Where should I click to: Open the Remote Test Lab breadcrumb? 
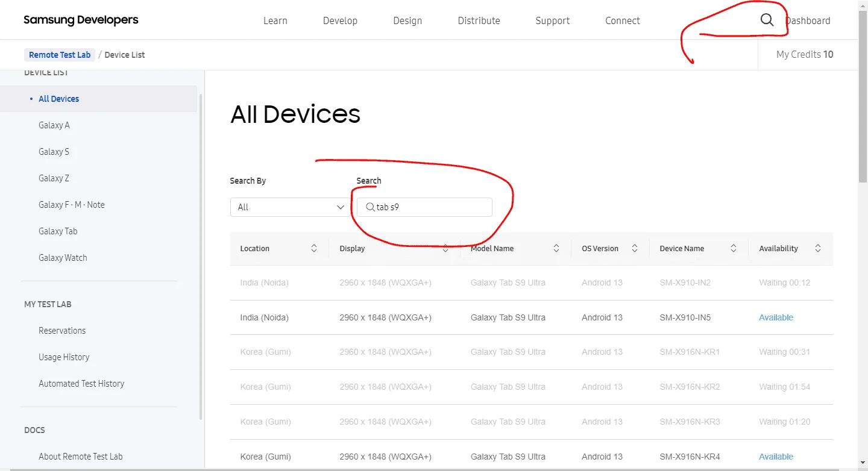(60, 55)
